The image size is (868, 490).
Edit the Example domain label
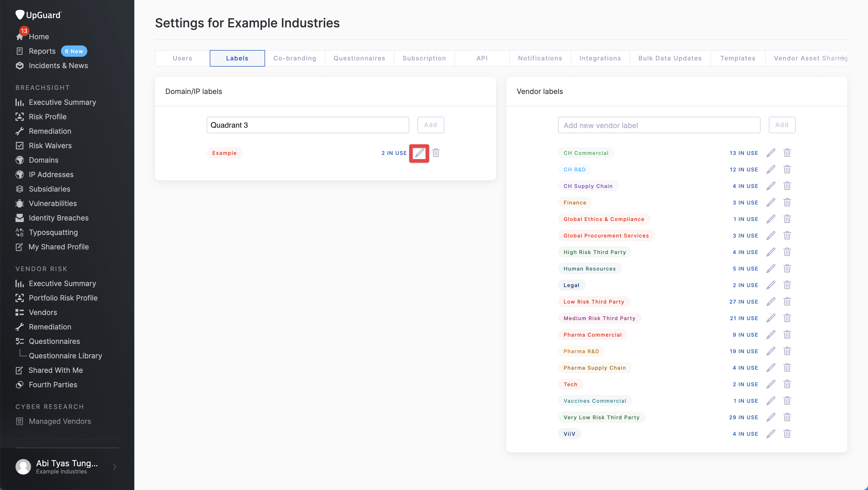coord(419,153)
